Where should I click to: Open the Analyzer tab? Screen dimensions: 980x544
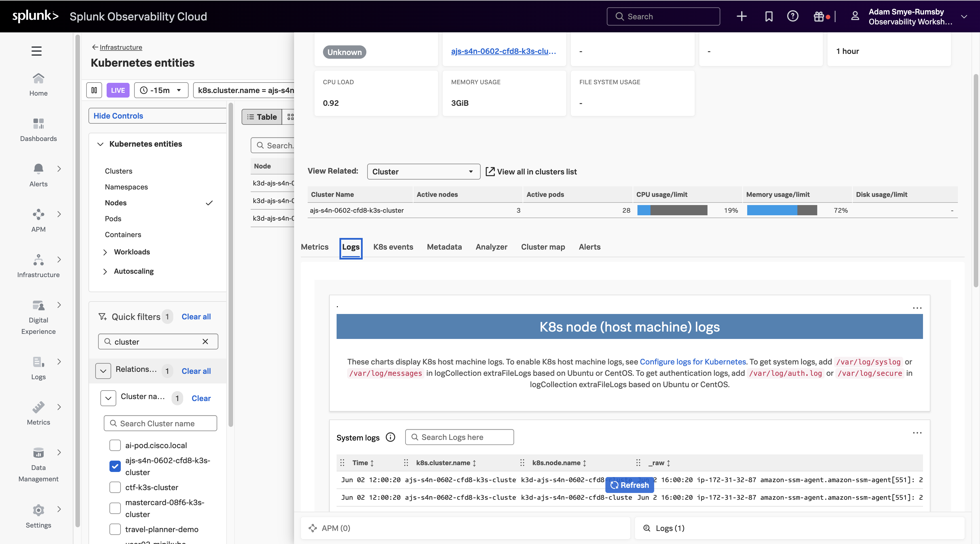[491, 247]
